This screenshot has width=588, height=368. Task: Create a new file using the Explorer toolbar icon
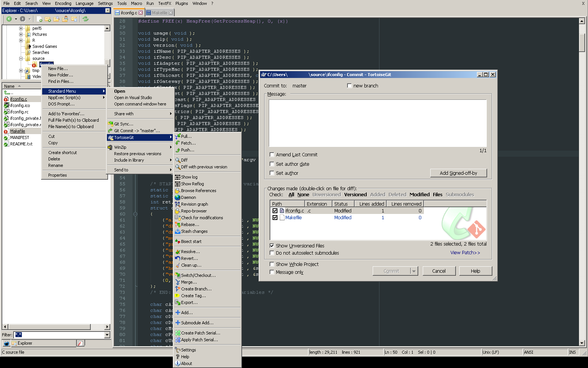(x=39, y=19)
